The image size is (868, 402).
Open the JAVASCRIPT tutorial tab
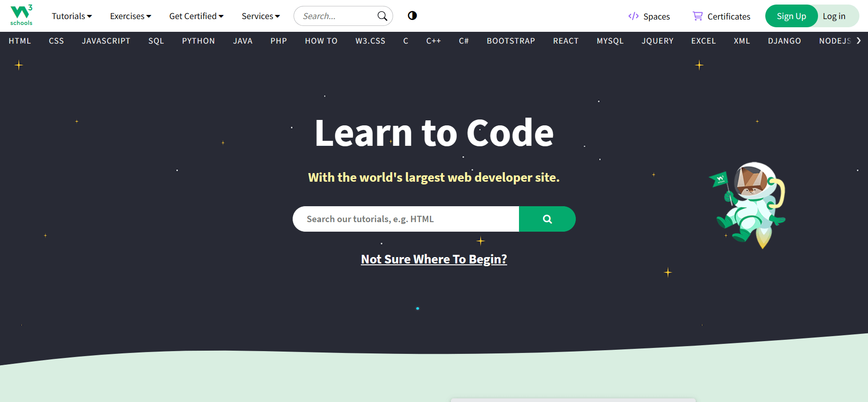[x=106, y=41]
